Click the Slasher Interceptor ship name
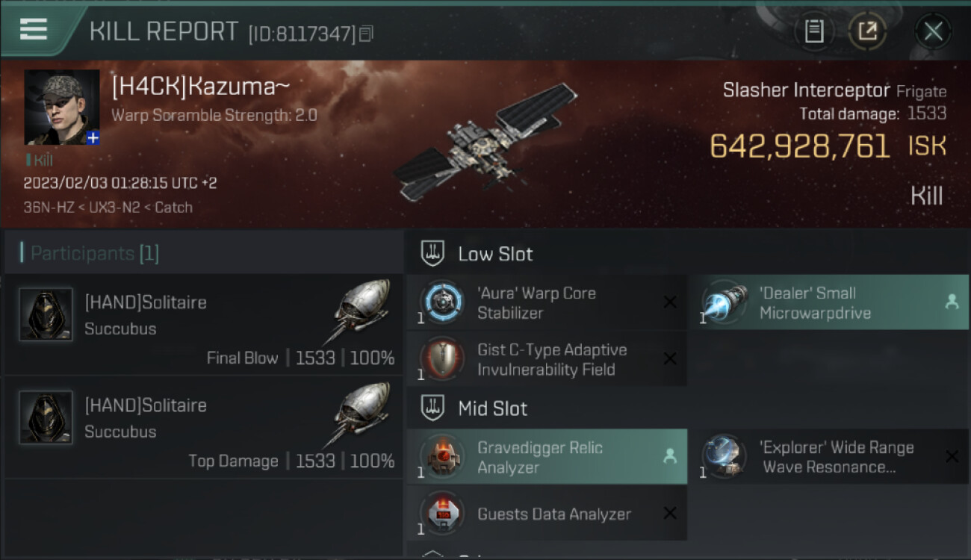The image size is (971, 560). click(806, 90)
